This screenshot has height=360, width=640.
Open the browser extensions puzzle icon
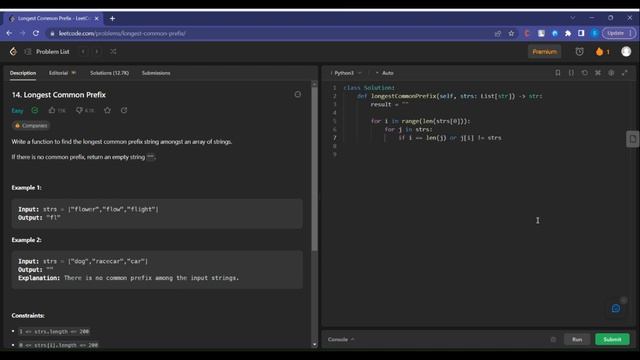568,33
